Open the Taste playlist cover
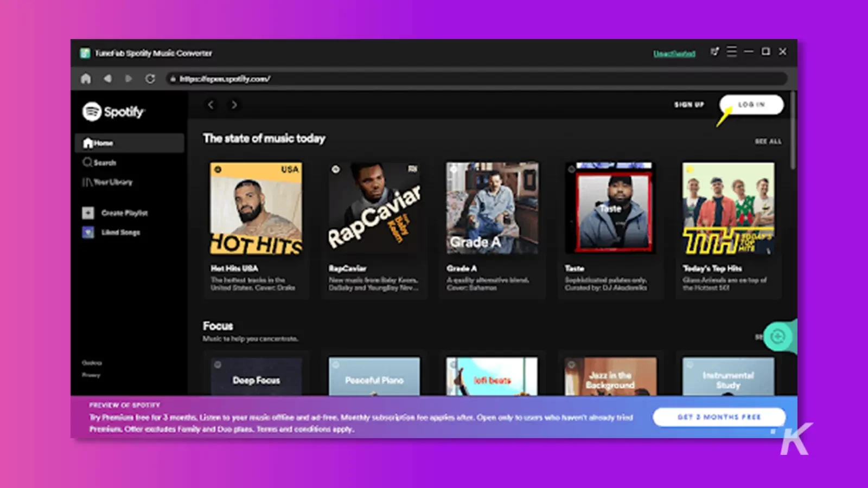This screenshot has width=868, height=488. pos(610,208)
